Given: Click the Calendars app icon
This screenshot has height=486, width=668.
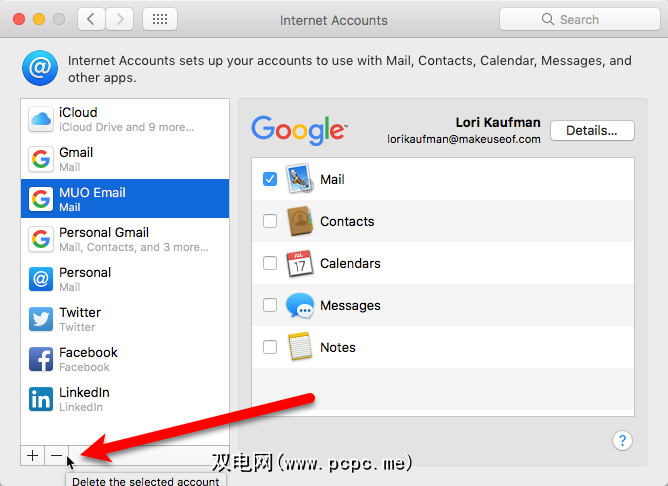Looking at the screenshot, I should tap(300, 263).
